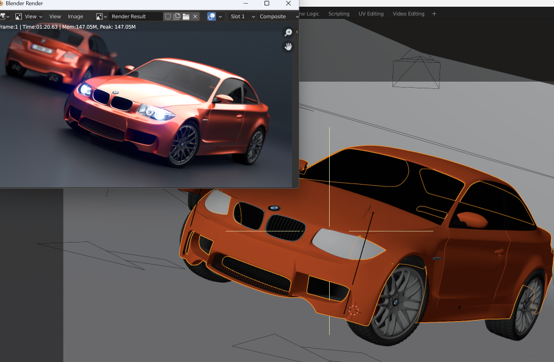Click the pan hand gizmo in render view
Viewport: 554px width, 362px height.
tap(288, 47)
